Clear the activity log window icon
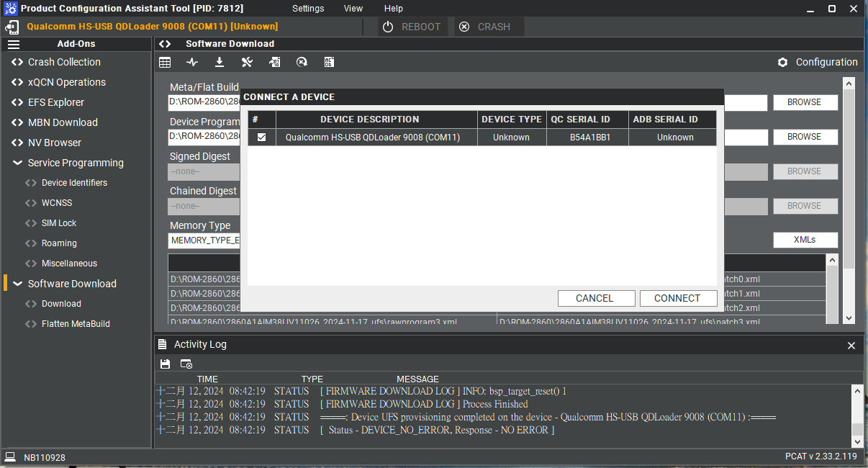The image size is (868, 468). point(186,364)
